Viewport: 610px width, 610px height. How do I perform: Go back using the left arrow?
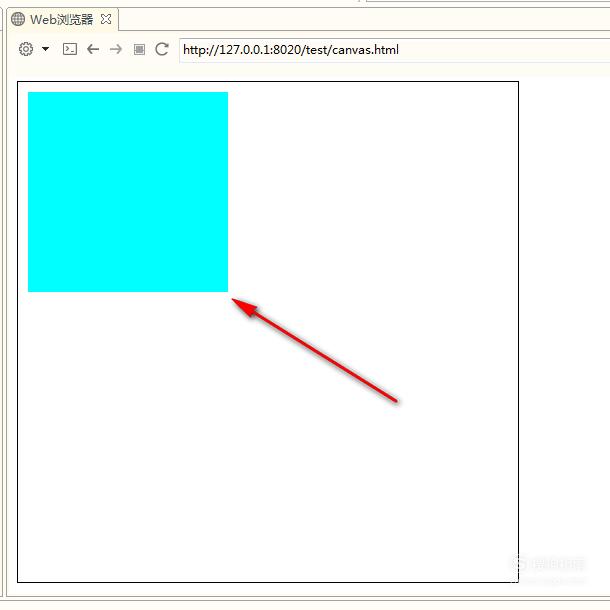(x=93, y=49)
